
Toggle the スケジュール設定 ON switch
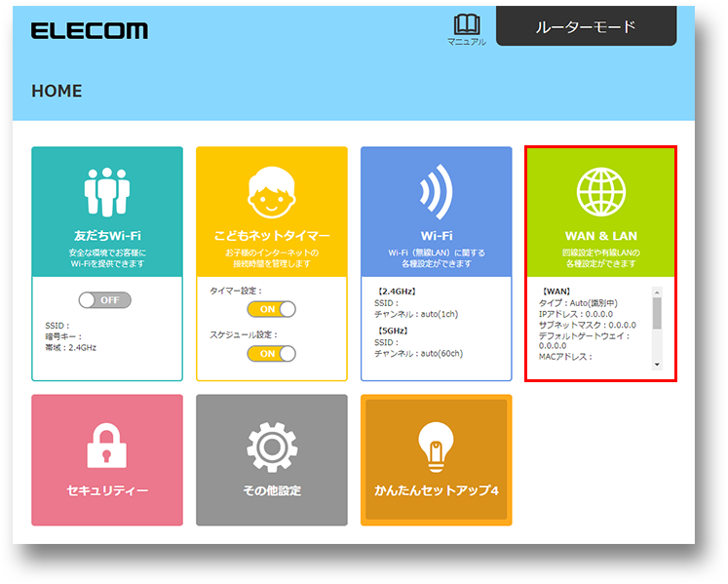pyautogui.click(x=272, y=354)
